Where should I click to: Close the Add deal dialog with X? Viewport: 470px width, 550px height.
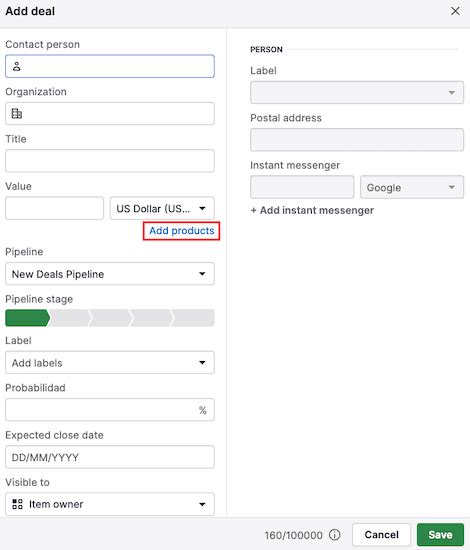(455, 11)
